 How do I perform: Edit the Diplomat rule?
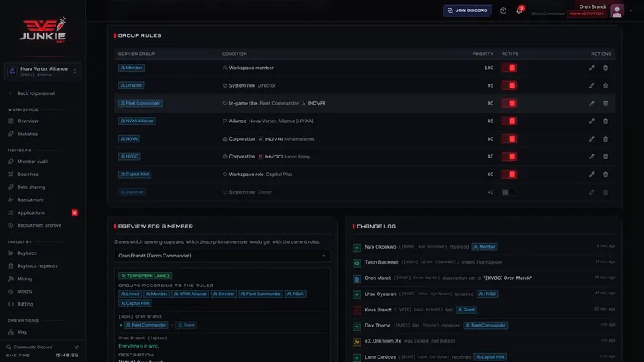[592, 192]
